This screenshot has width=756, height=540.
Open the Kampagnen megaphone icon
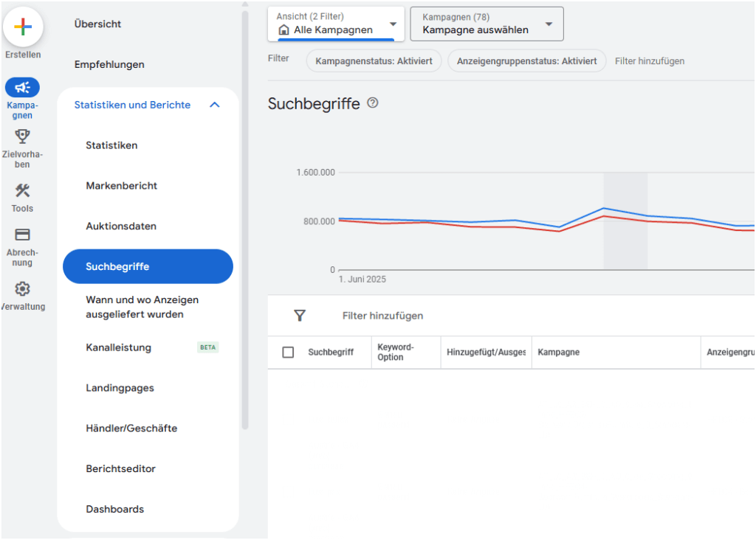coord(22,87)
